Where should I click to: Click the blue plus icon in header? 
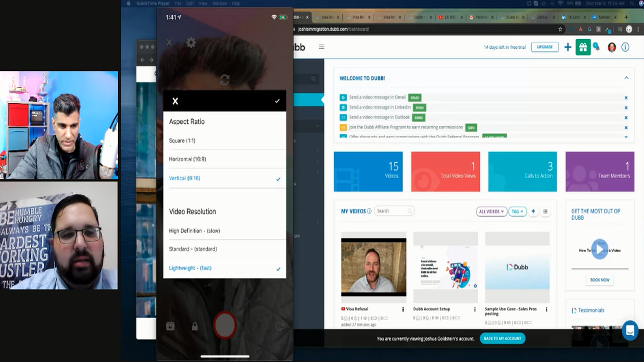pos(568,47)
